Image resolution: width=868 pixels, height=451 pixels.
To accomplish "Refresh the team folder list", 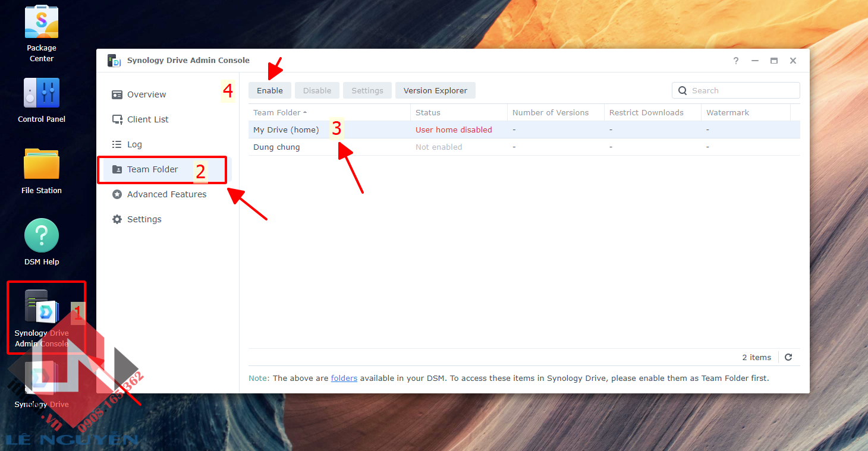I will (788, 357).
